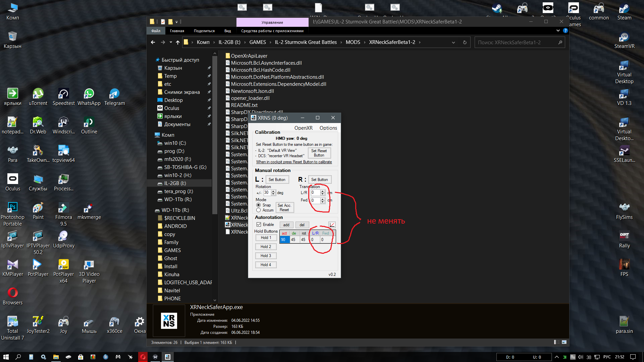644x362 pixels.
Task: Select the Accum mode radio button
Action: coord(258,210)
